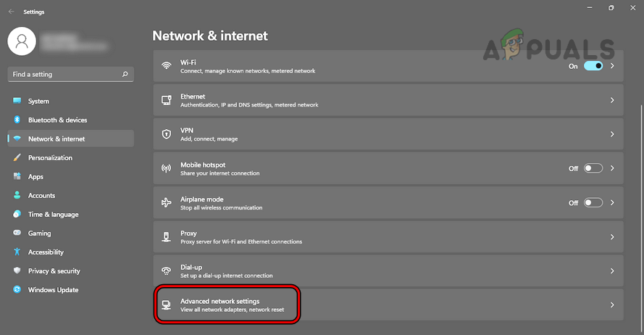
Task: Turn on Airplane mode toggle
Action: [593, 202]
